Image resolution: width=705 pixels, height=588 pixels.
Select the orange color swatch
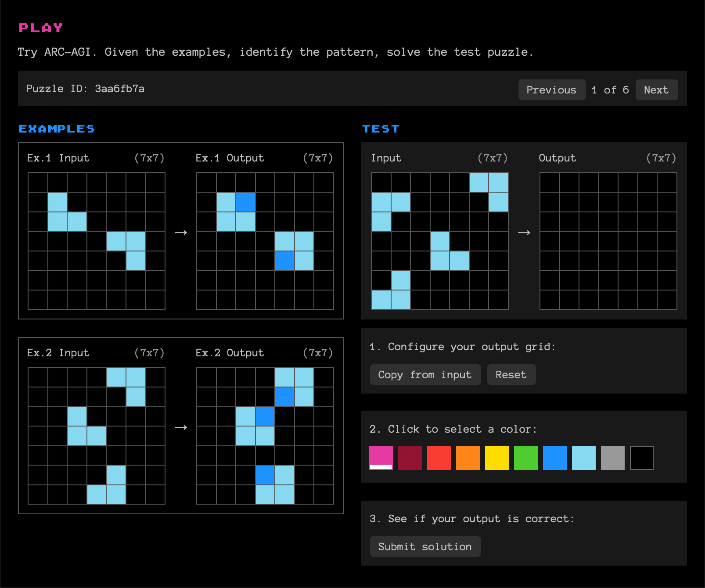tap(468, 458)
